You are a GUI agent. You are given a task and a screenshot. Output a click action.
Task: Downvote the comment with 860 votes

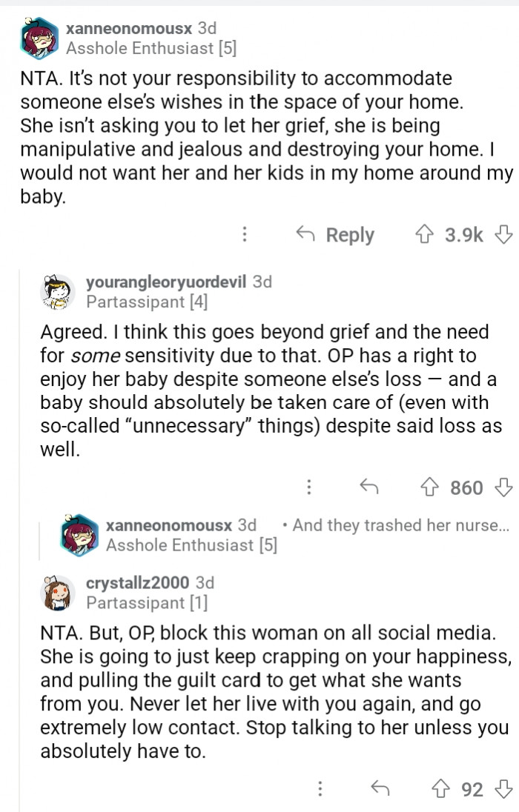coord(504,487)
